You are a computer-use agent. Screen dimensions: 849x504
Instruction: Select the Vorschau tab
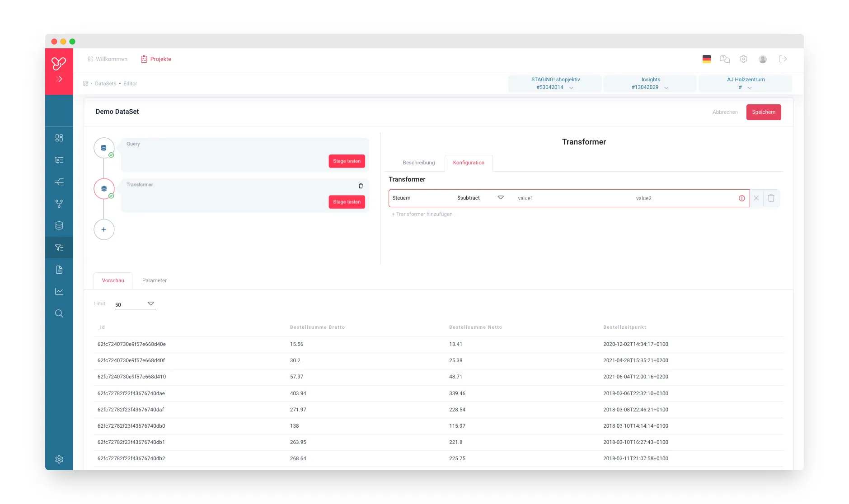[x=113, y=280]
